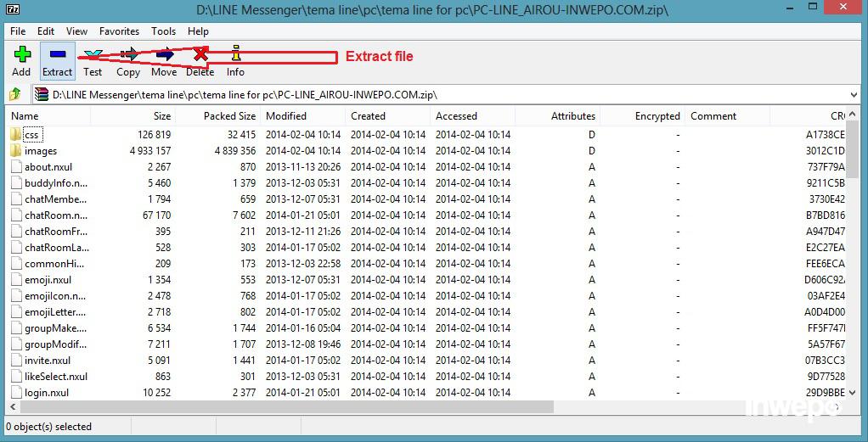Screen dimensions: 868x442
Task: Sort by Size column header
Action: click(x=133, y=116)
